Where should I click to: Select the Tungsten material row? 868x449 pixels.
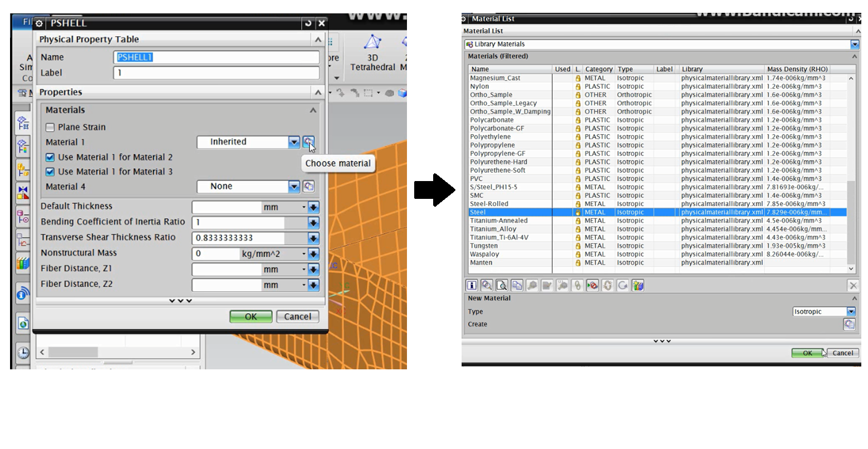(x=657, y=246)
